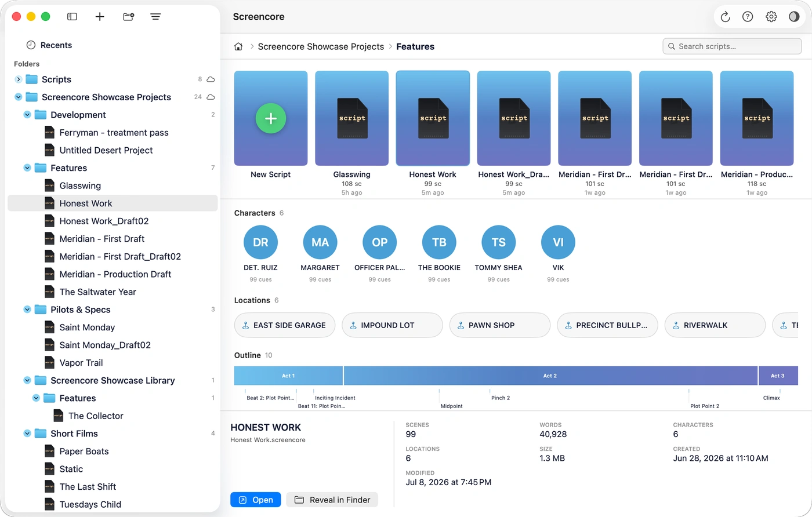
Task: Create a new folder with the folder-plus icon
Action: (128, 17)
